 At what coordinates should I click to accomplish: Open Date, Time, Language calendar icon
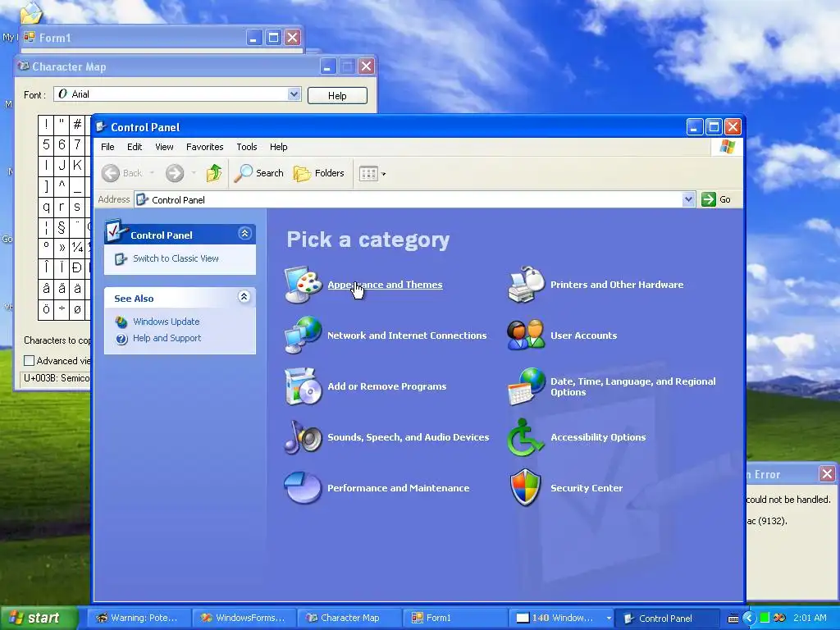click(526, 386)
